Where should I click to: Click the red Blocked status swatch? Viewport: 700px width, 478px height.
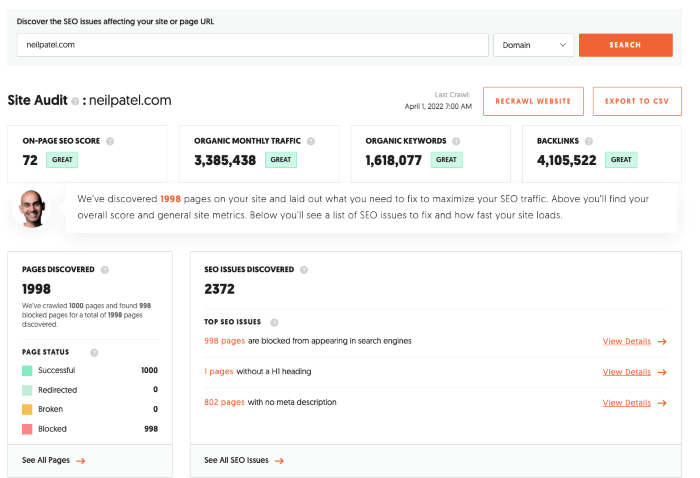tap(27, 429)
